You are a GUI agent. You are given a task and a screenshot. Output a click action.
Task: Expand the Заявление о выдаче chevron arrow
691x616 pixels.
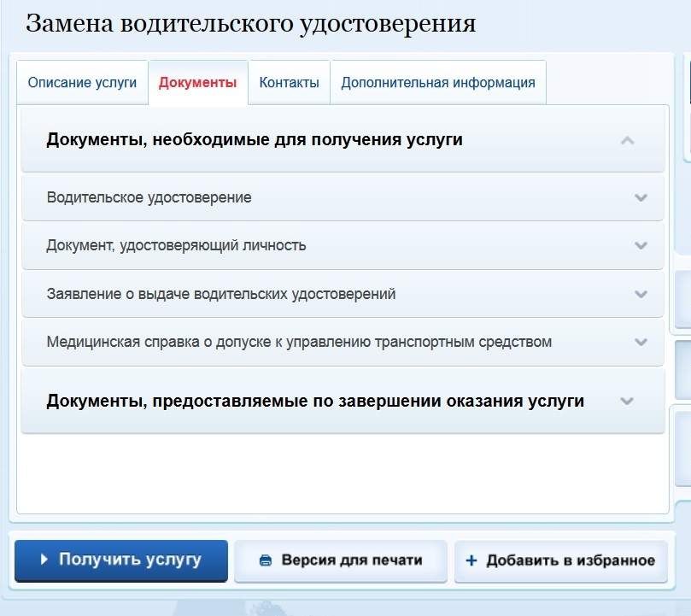pos(641,294)
